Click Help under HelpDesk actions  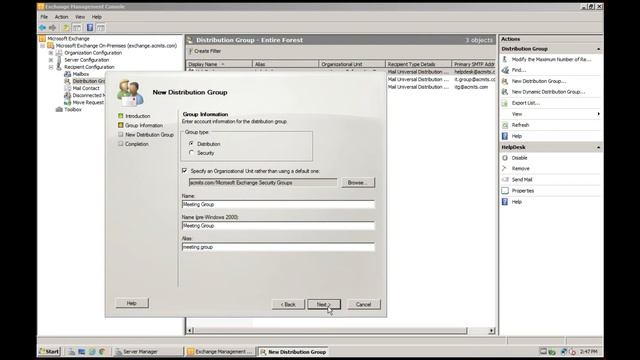click(x=517, y=202)
